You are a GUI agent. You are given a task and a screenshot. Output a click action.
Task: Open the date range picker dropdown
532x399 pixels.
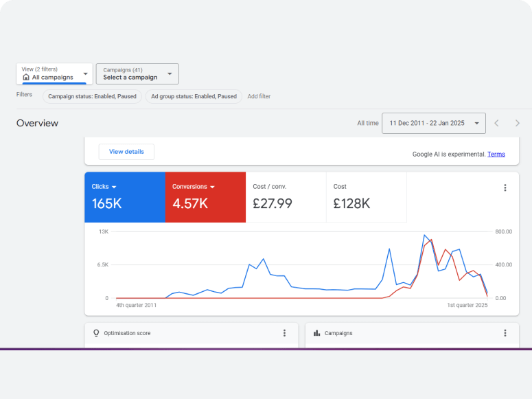click(x=476, y=123)
